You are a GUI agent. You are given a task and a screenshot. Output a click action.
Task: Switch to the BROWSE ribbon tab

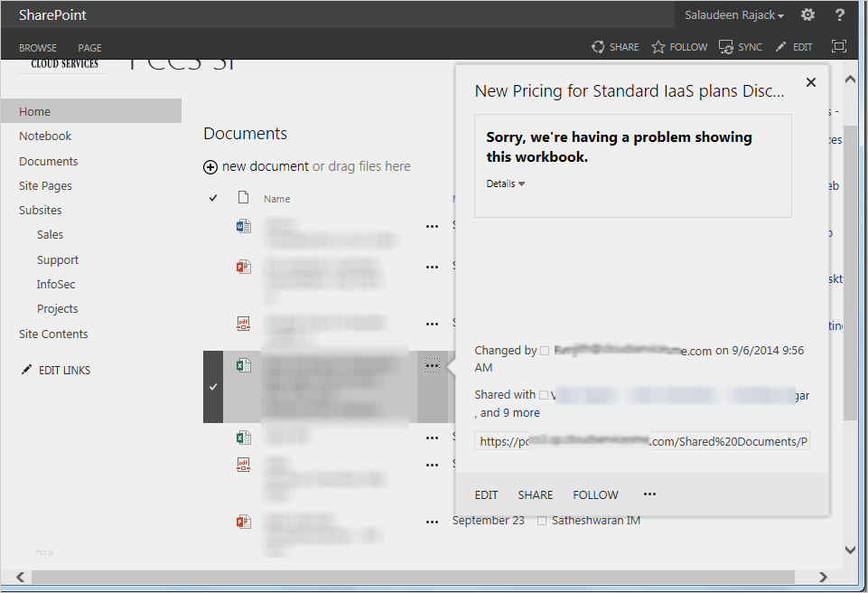tap(38, 48)
